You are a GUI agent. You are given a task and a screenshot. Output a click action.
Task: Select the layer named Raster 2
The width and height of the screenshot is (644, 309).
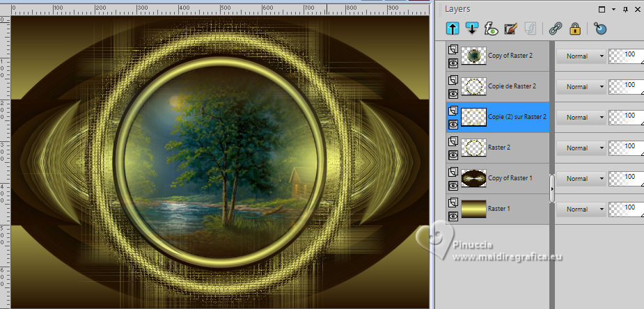[x=499, y=148]
